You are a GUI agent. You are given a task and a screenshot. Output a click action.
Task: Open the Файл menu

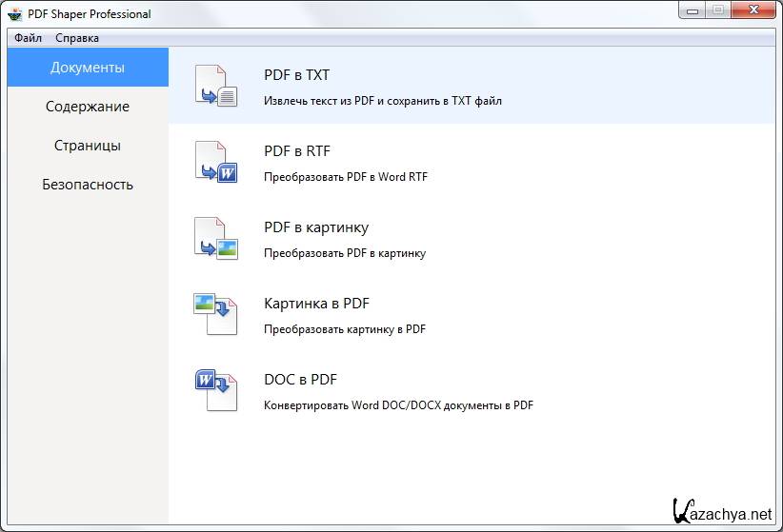[x=29, y=38]
